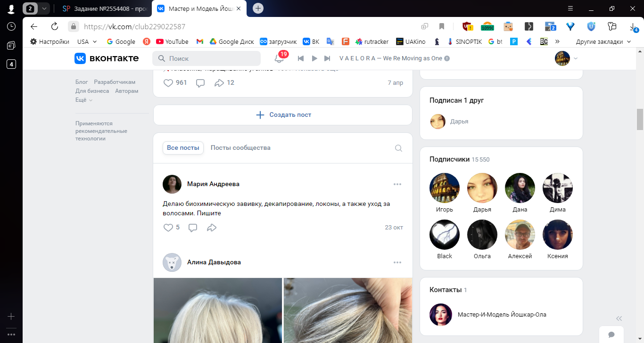Image resolution: width=644 pixels, height=343 pixels.
Task: Like the post with 961 likes
Action: coord(168,83)
